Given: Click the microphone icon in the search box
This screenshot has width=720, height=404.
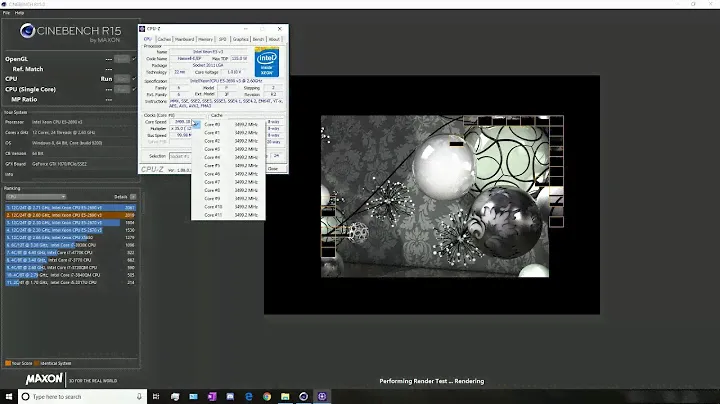Looking at the screenshot, I should pyautogui.click(x=140, y=396).
